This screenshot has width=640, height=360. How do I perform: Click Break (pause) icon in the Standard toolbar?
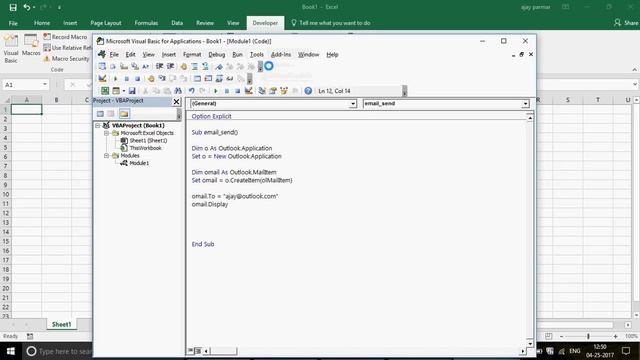pyautogui.click(x=227, y=91)
